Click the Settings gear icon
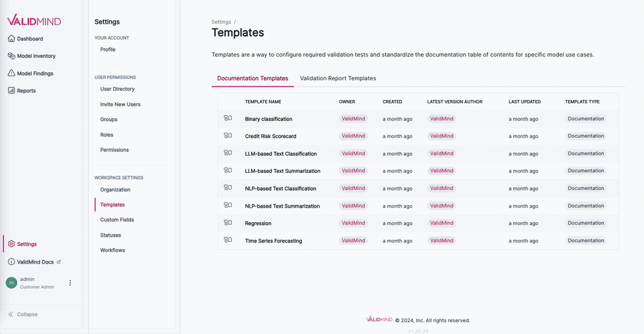 (11, 244)
